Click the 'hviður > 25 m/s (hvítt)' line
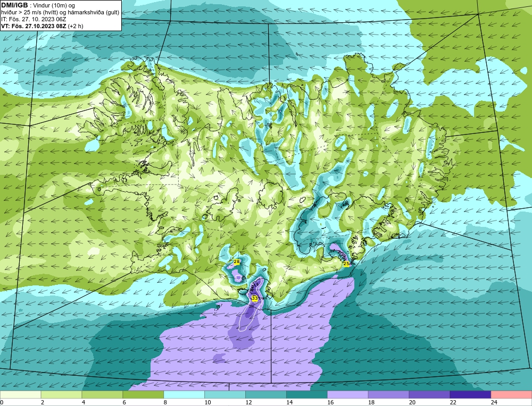The image size is (532, 406). (30, 13)
